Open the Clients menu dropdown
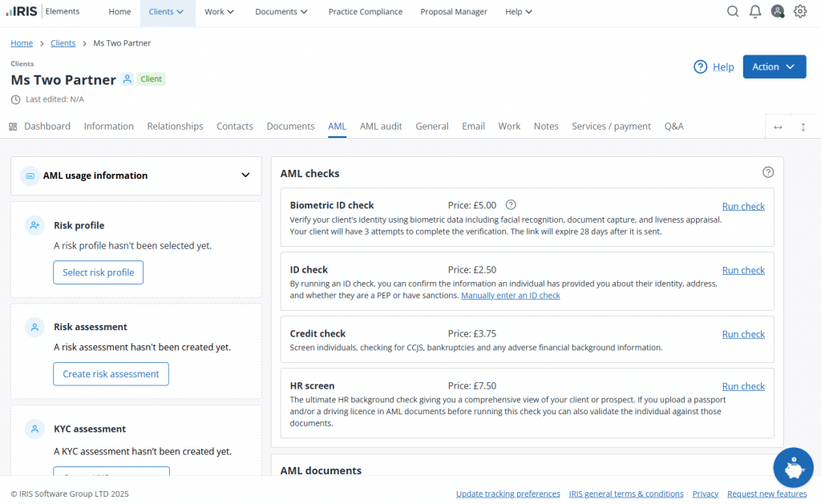821x504 pixels. click(x=167, y=12)
